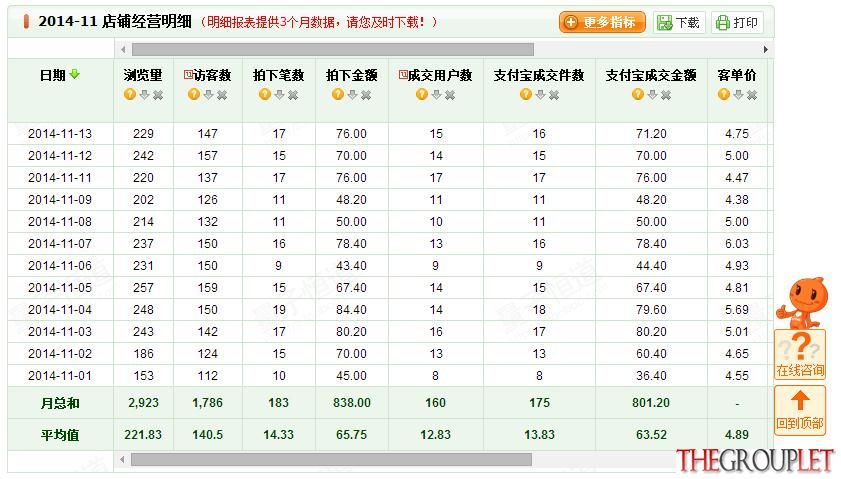Click the 月总和 row label

[60, 403]
